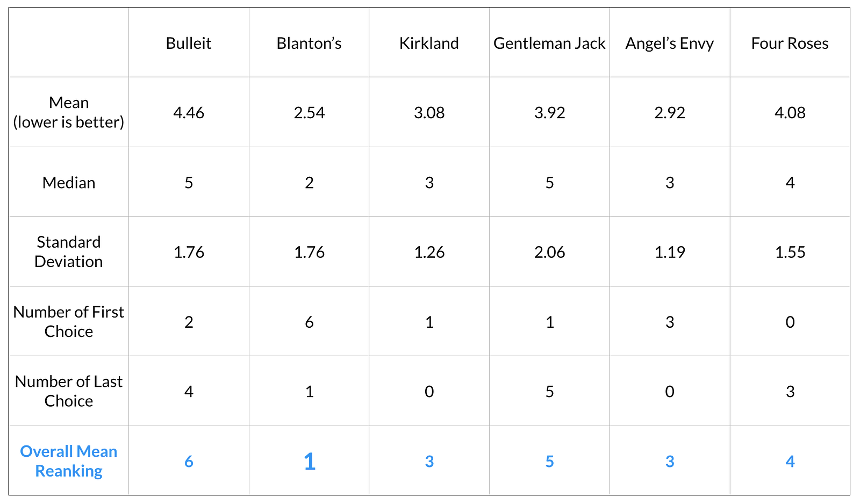
Task: Click the Number of Last Choice label
Action: point(69,391)
